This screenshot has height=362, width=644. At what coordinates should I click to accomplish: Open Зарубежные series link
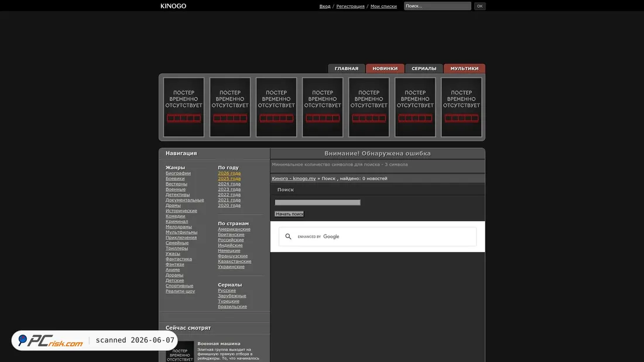pyautogui.click(x=232, y=295)
